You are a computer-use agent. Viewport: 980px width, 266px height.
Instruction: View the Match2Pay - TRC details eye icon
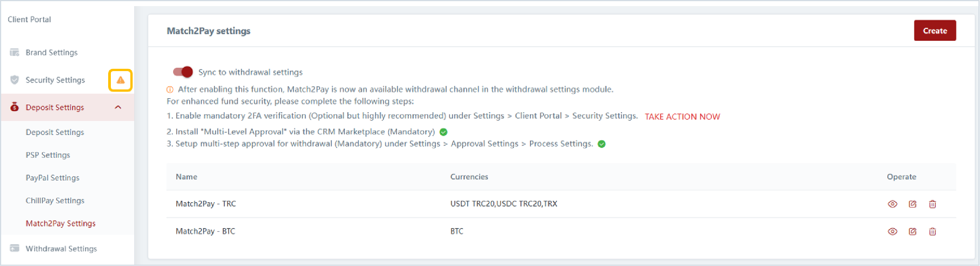pyautogui.click(x=892, y=204)
